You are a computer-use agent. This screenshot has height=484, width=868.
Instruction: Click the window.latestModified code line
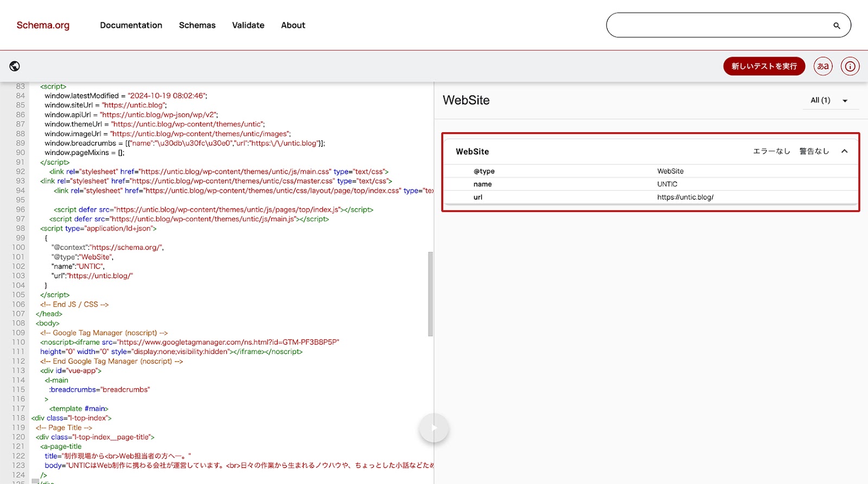(x=126, y=95)
